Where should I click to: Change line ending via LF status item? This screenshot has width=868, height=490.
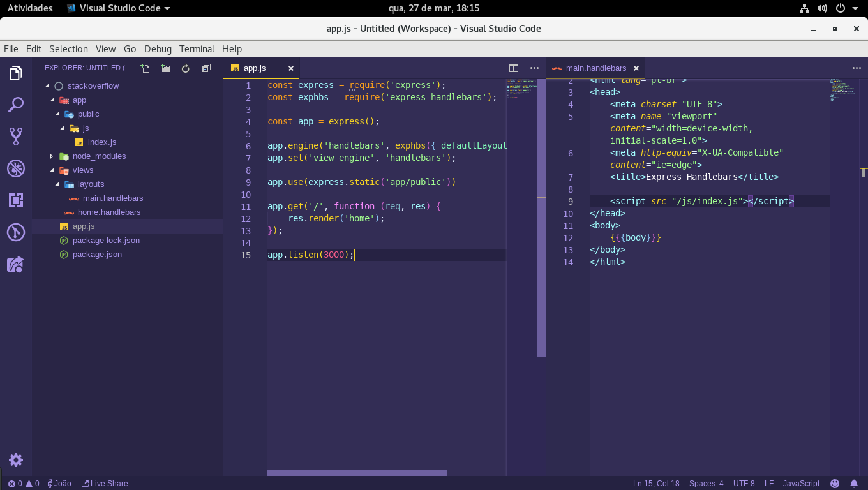click(769, 484)
